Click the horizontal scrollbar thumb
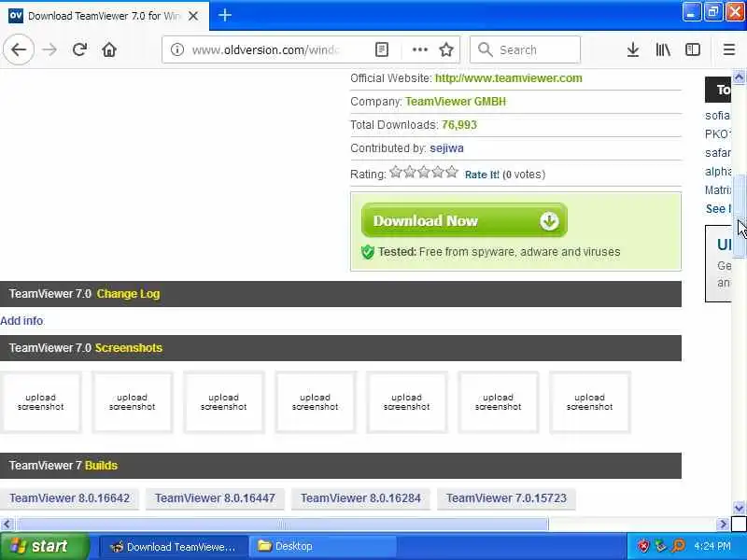Image resolution: width=747 pixels, height=560 pixels. coord(283,525)
